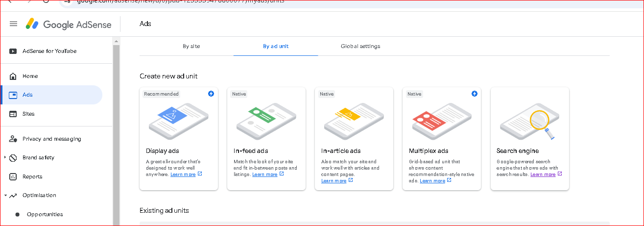
Task: Switch to the Global settings tab
Action: (360, 46)
